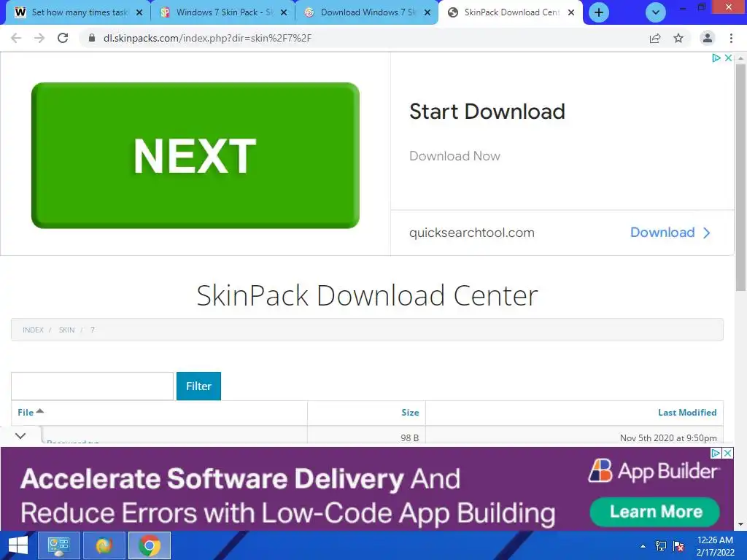Click the App Builder ad logo
Screen dimensions: 747x560
(x=654, y=471)
